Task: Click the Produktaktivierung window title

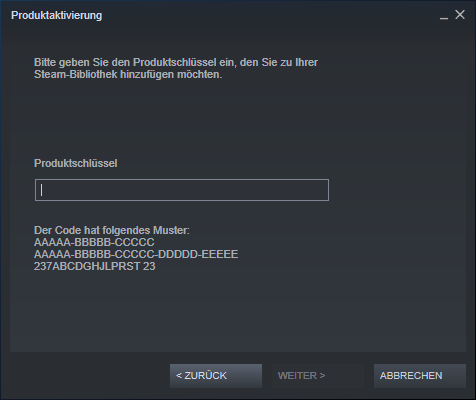Action: [57, 15]
